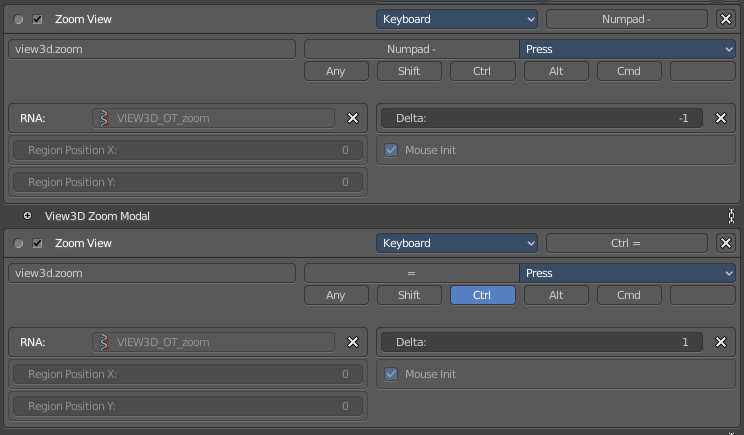Clear the RNA field in Ctrl = entry
Image resolution: width=744 pixels, height=435 pixels.
353,342
